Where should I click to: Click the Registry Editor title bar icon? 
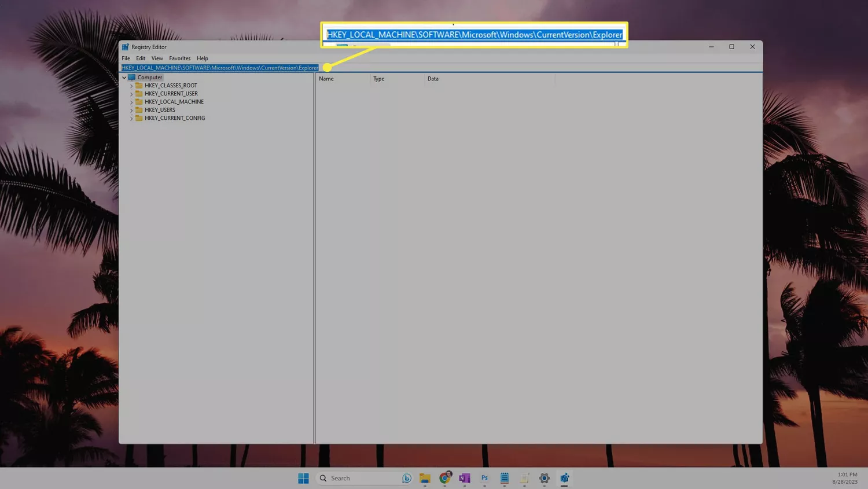point(126,47)
